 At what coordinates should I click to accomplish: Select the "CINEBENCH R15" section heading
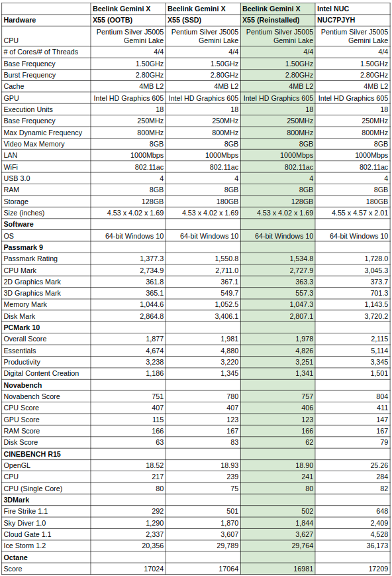32,454
